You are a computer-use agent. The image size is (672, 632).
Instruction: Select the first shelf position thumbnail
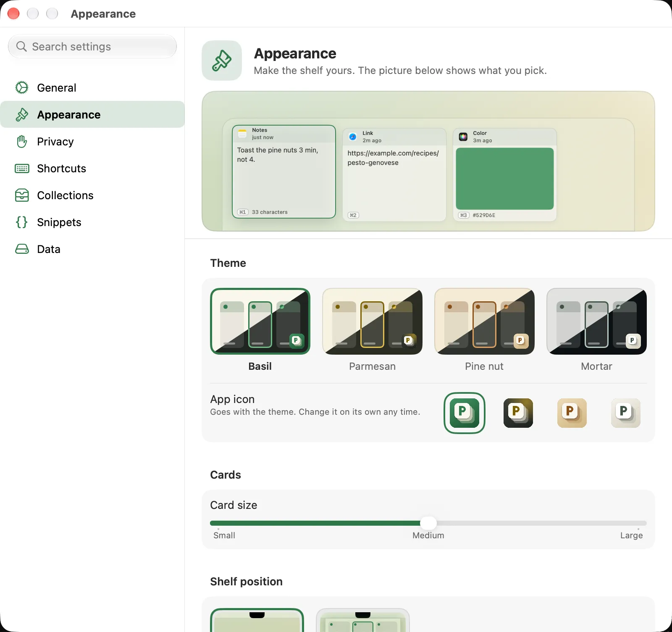(x=257, y=620)
